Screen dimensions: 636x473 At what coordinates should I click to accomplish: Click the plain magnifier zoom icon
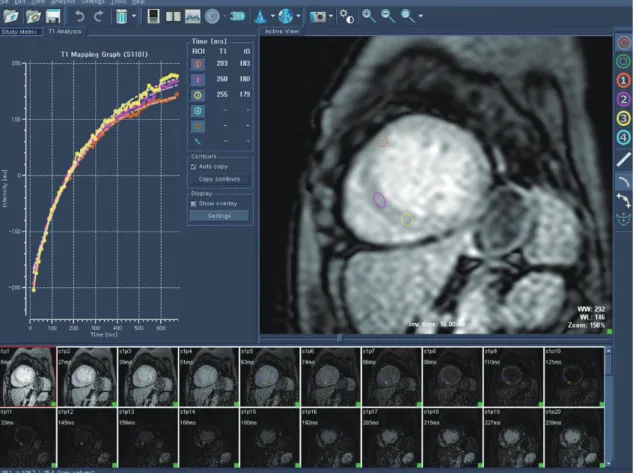tap(407, 16)
